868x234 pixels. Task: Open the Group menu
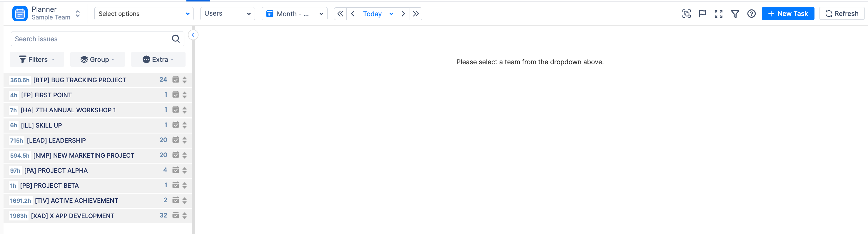pyautogui.click(x=97, y=60)
